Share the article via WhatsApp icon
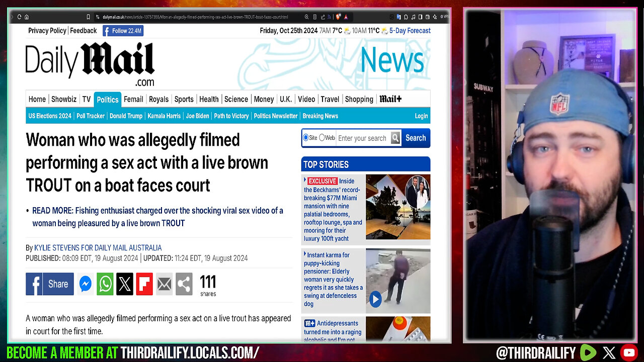The image size is (644, 362). [x=105, y=284]
